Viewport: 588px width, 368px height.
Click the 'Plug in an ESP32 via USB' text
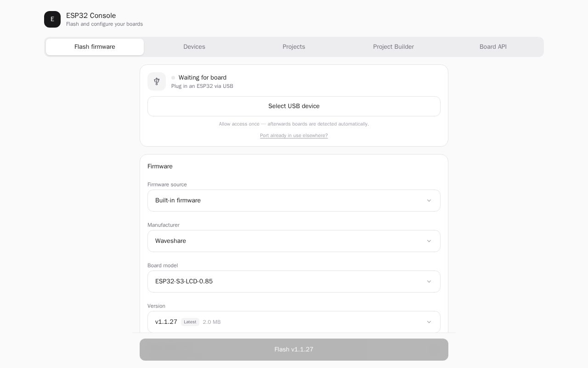click(x=202, y=86)
